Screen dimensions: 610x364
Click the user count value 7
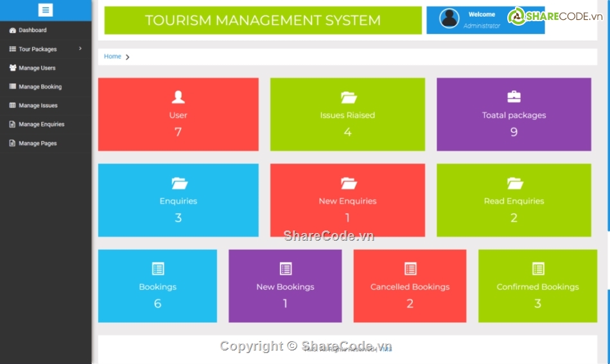point(178,132)
